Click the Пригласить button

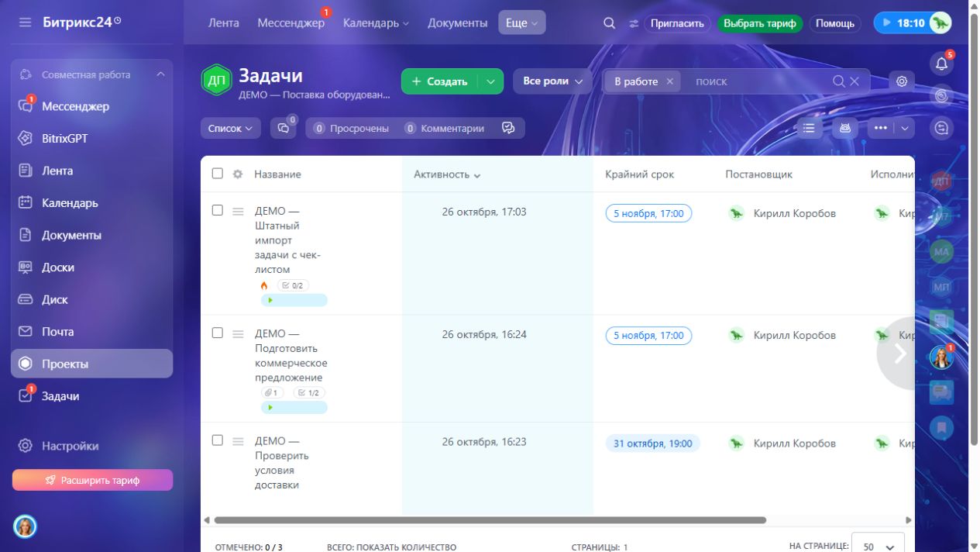coord(677,23)
